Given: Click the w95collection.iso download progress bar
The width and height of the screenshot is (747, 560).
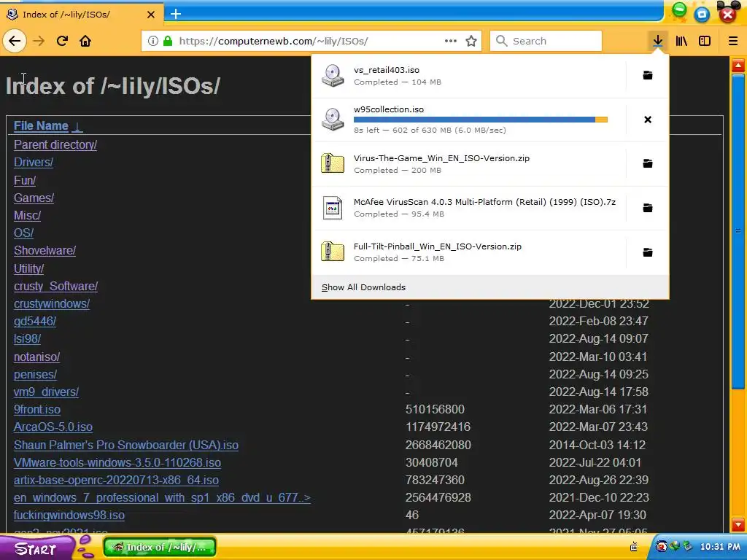Looking at the screenshot, I should click(480, 120).
